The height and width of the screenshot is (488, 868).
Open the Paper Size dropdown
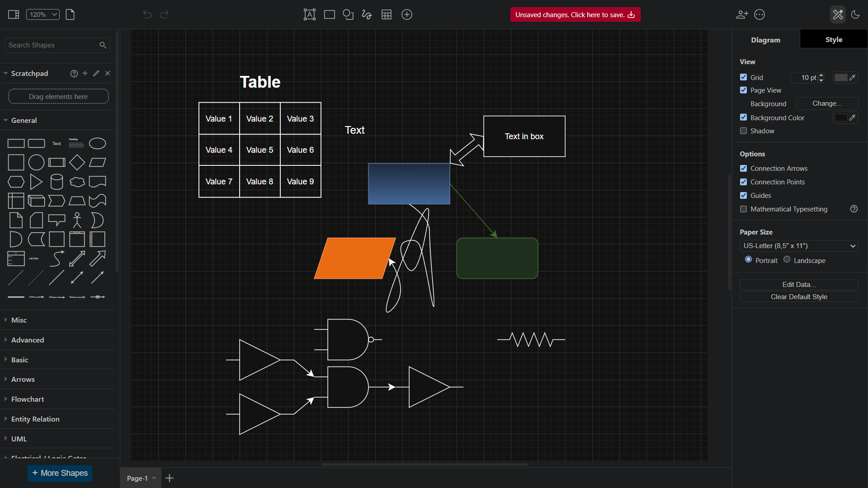(x=799, y=246)
